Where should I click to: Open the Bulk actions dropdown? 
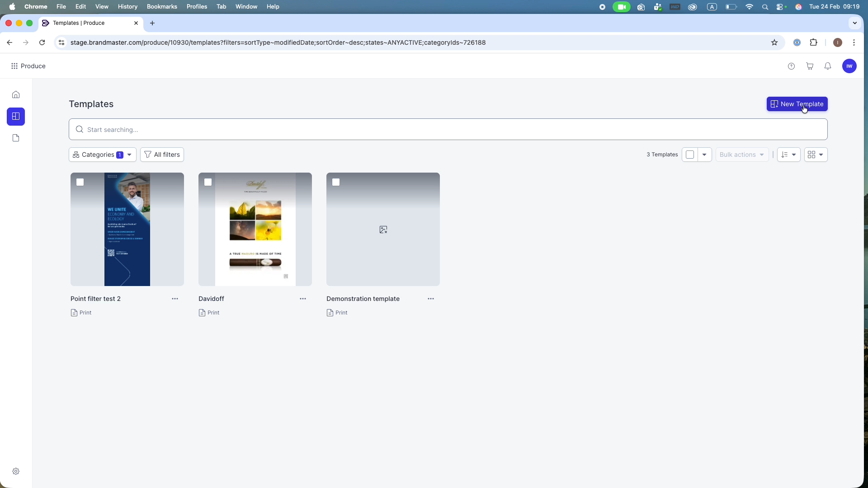(742, 155)
